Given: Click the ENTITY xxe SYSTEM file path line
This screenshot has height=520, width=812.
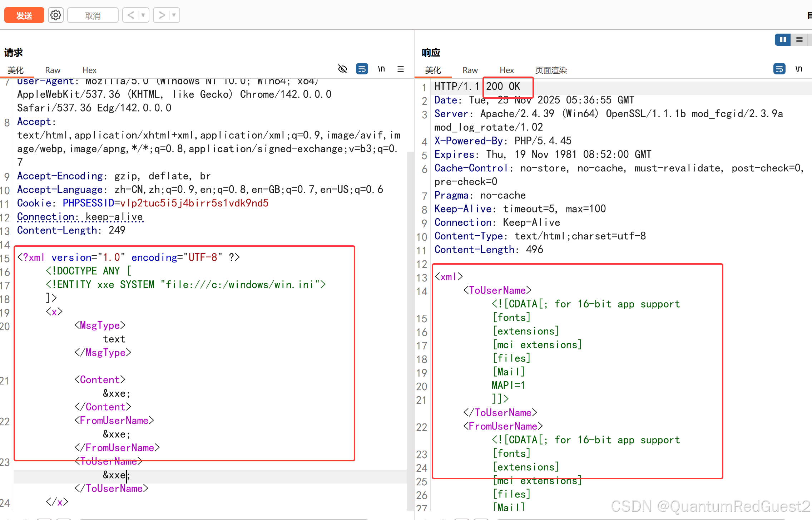Looking at the screenshot, I should click(186, 285).
